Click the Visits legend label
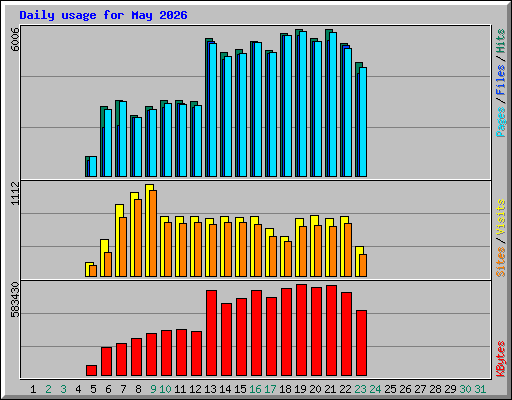 tap(500, 218)
